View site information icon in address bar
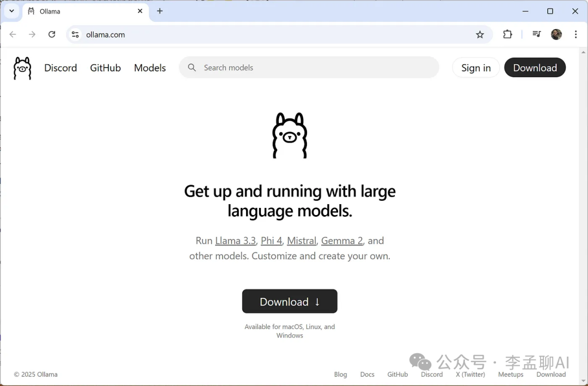Image resolution: width=588 pixels, height=386 pixels. (75, 34)
